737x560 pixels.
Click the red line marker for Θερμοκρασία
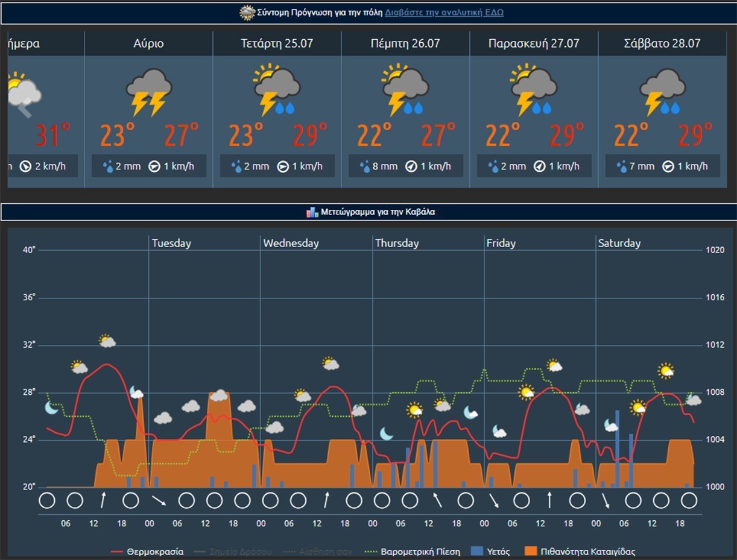118,552
